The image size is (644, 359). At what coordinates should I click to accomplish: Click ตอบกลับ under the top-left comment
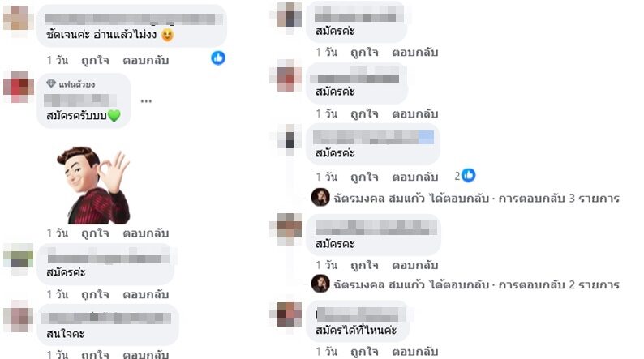point(146,60)
